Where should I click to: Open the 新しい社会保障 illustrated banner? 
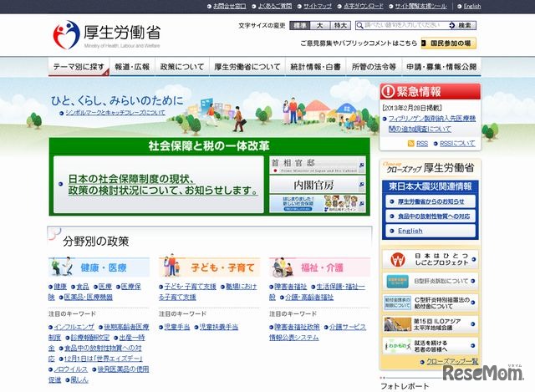pyautogui.click(x=318, y=204)
